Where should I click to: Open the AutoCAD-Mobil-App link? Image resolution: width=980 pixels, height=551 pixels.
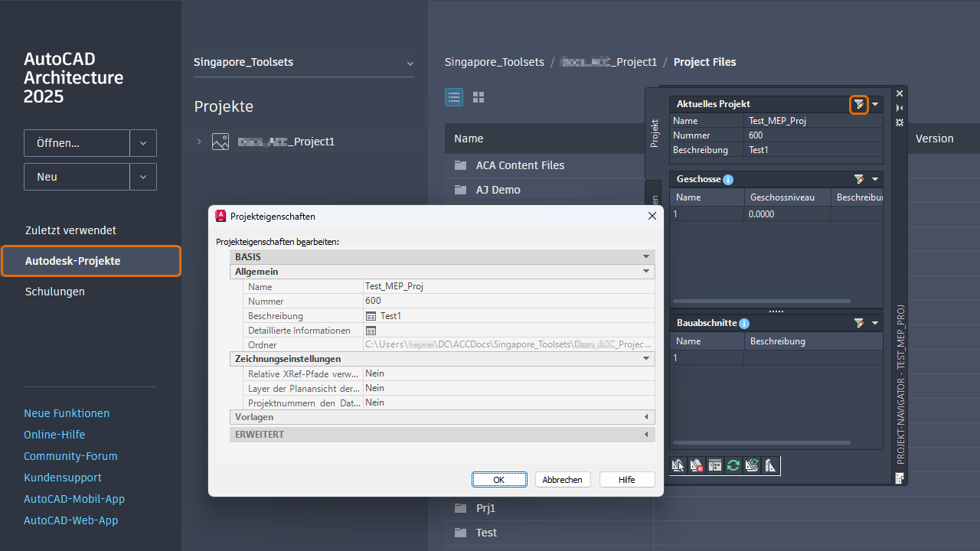point(74,499)
